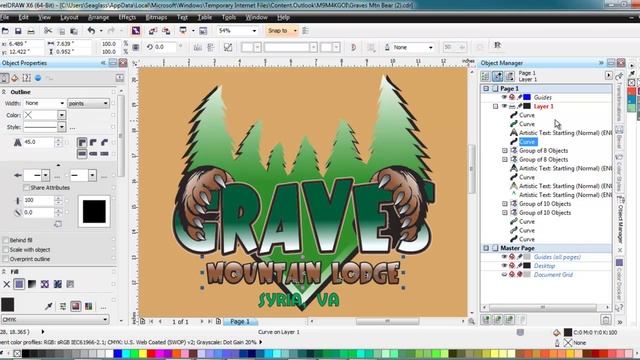Click the Print icon in toolbar

[31, 31]
